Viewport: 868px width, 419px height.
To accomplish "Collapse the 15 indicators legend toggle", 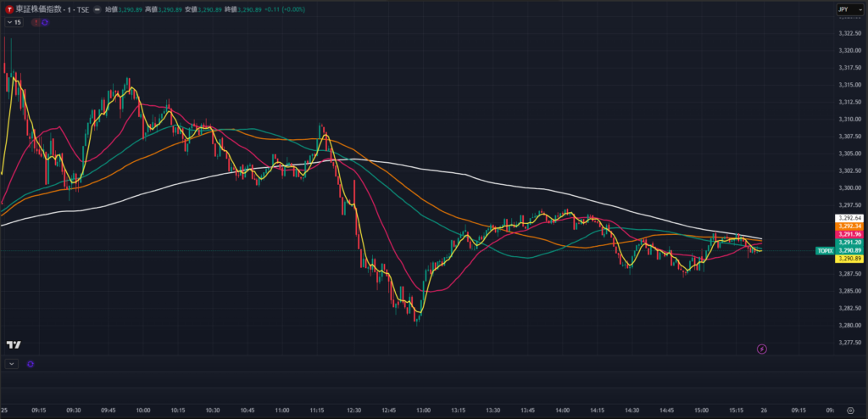I will tap(14, 22).
